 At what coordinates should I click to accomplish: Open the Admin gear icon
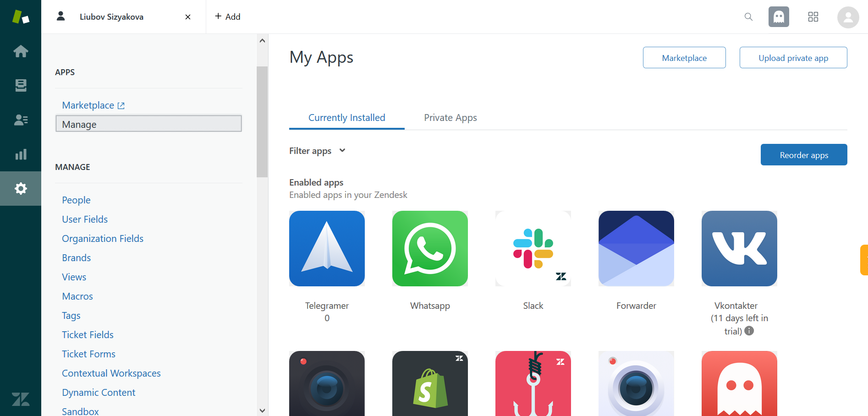(x=21, y=188)
